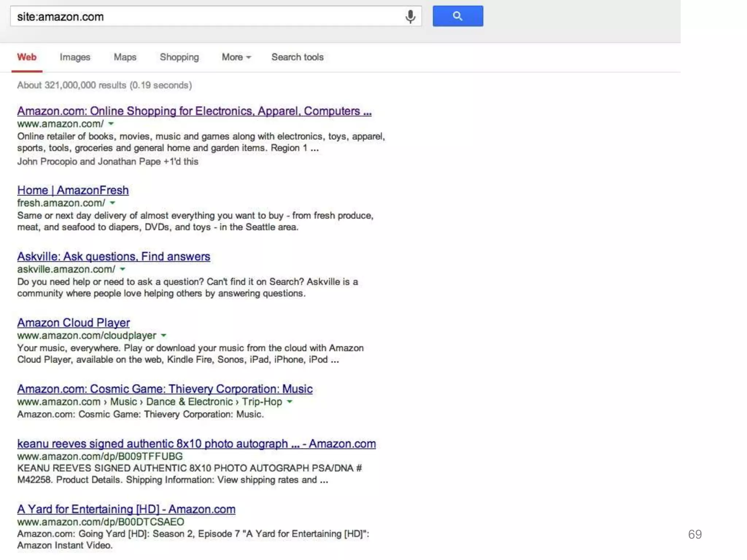Select the Shopping tab

pyautogui.click(x=179, y=57)
